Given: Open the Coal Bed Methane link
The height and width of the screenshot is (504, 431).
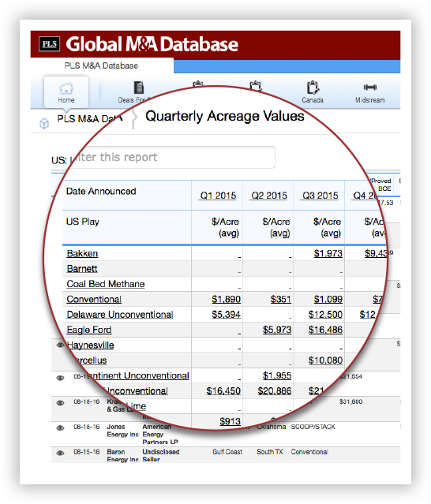Looking at the screenshot, I should point(106,284).
